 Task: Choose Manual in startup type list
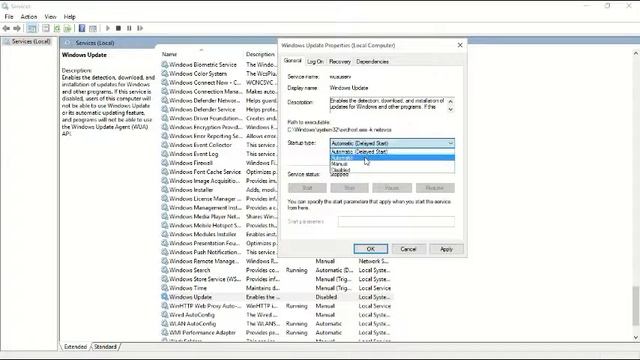point(392,164)
